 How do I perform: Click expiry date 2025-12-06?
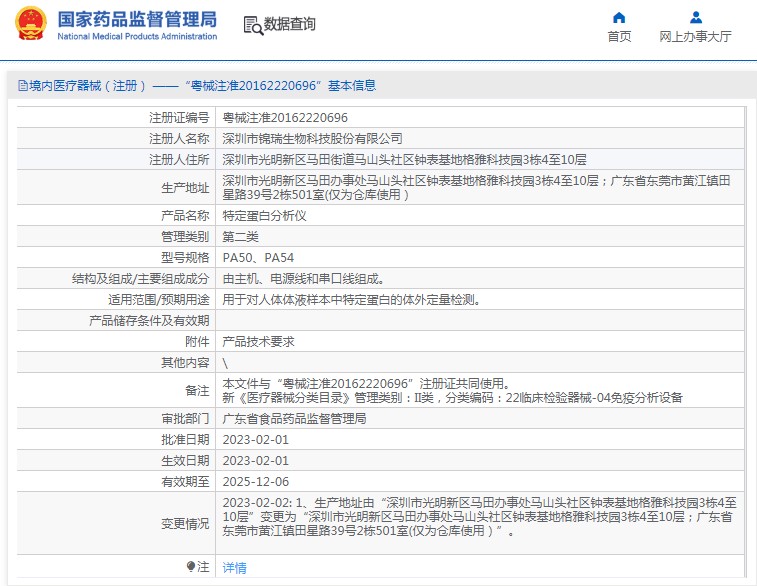[x=255, y=482]
